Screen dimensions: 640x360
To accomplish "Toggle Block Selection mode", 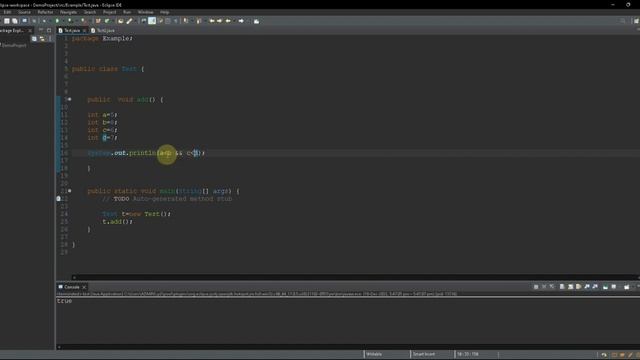I will pyautogui.click(x=168, y=21).
